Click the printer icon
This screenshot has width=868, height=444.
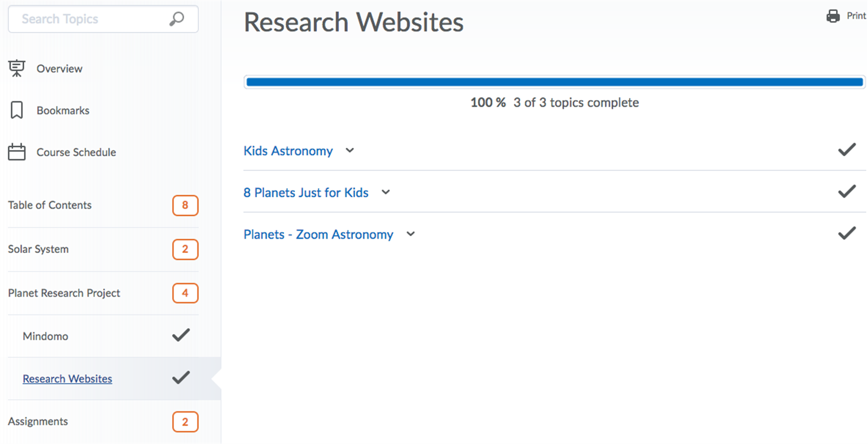[833, 16]
